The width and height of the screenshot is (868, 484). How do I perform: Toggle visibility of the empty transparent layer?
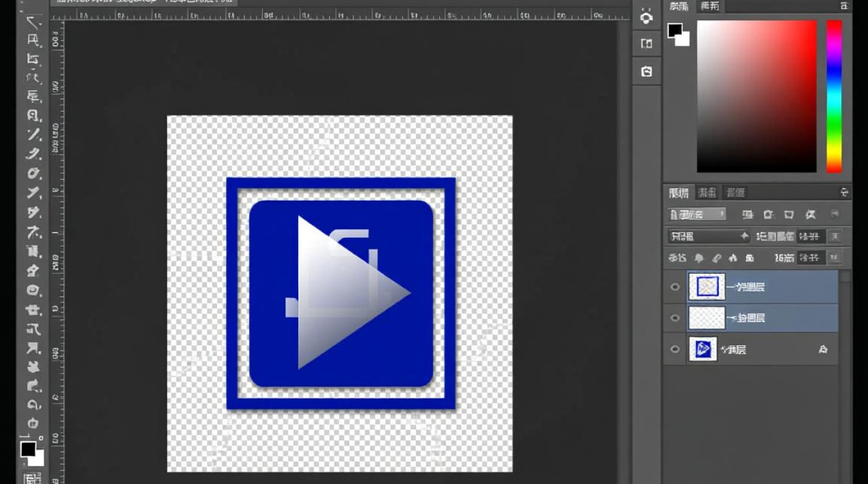pos(675,318)
